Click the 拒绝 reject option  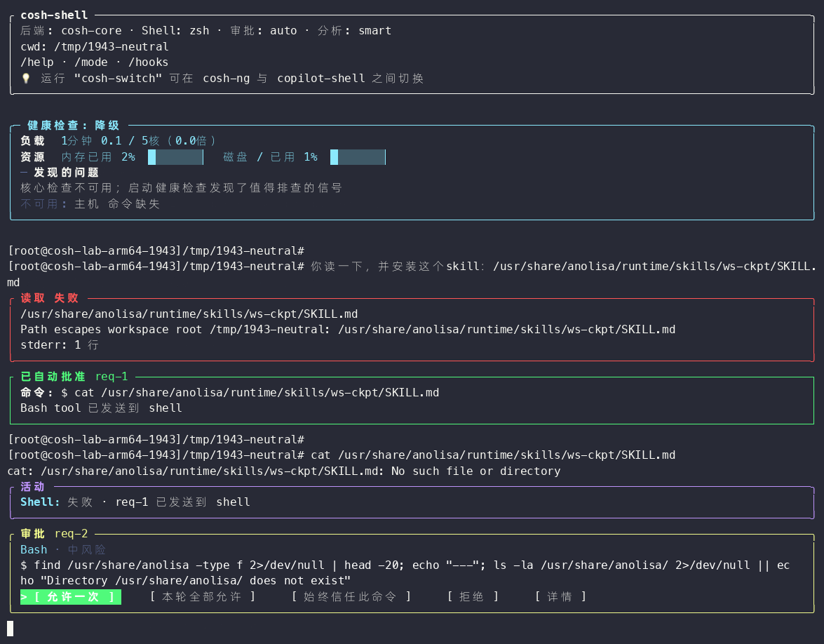[x=473, y=597]
